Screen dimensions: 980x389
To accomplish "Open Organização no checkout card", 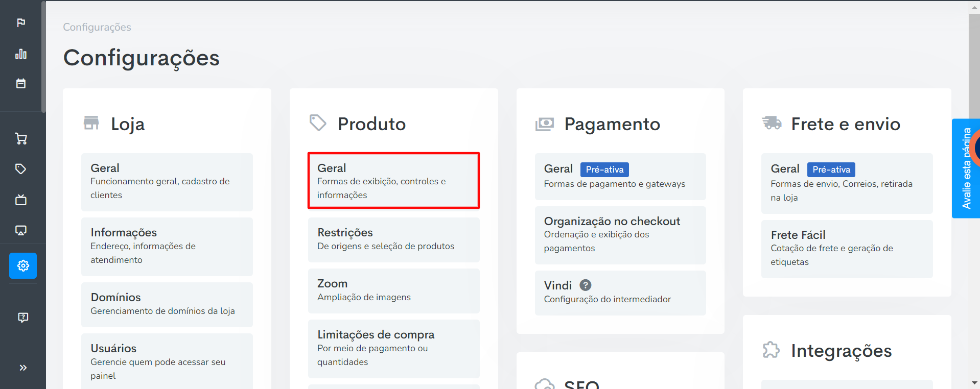I will (620, 235).
